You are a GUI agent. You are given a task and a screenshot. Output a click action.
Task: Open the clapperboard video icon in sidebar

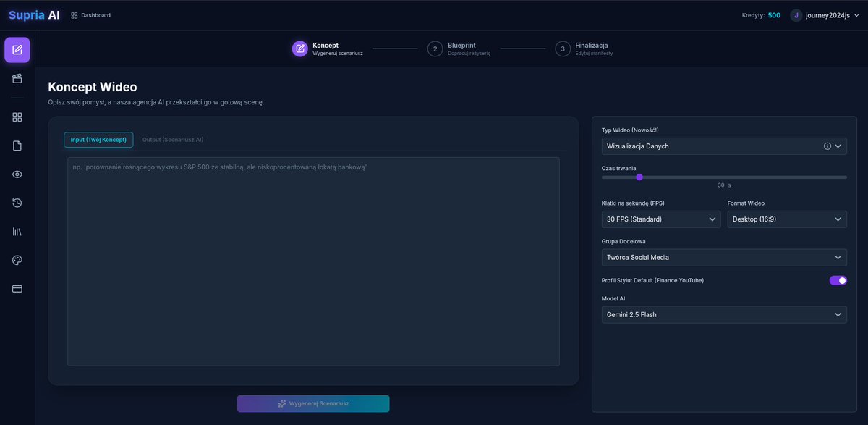tap(17, 78)
